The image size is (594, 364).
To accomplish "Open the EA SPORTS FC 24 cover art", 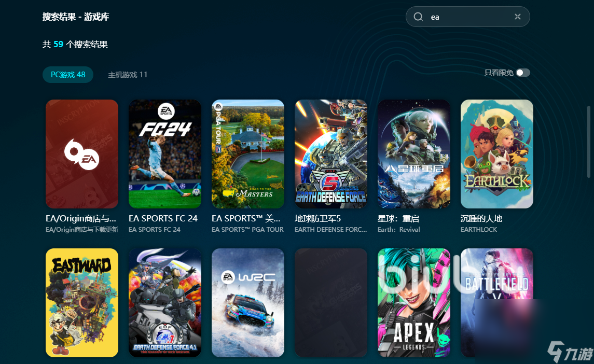I will 165,154.
